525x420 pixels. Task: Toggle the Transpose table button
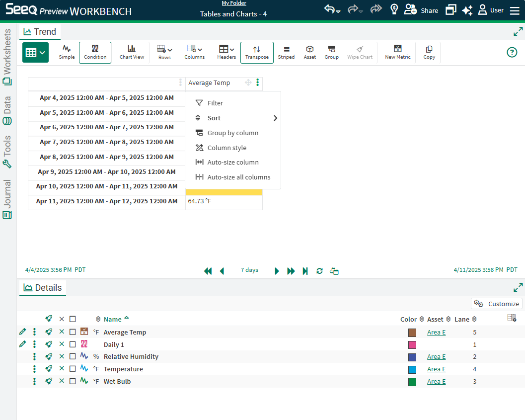tap(257, 52)
